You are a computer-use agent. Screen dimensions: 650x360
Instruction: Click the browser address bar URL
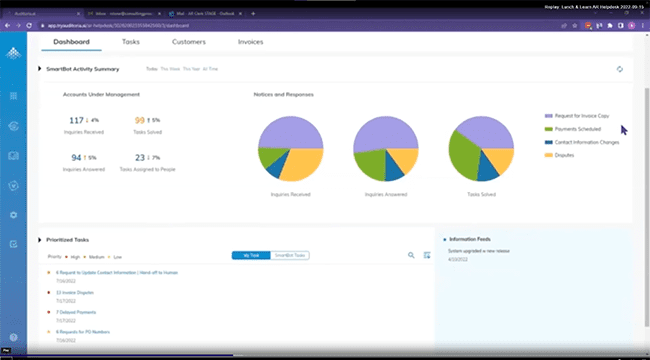tap(118, 25)
